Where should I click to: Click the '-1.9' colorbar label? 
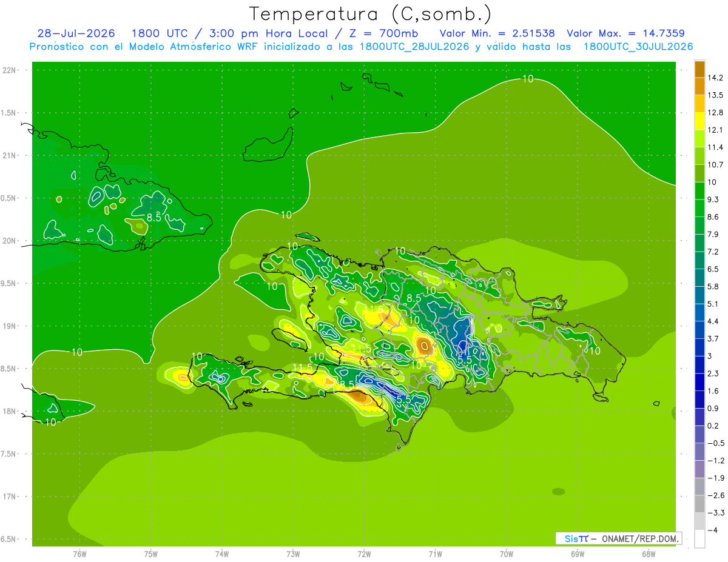715,478
